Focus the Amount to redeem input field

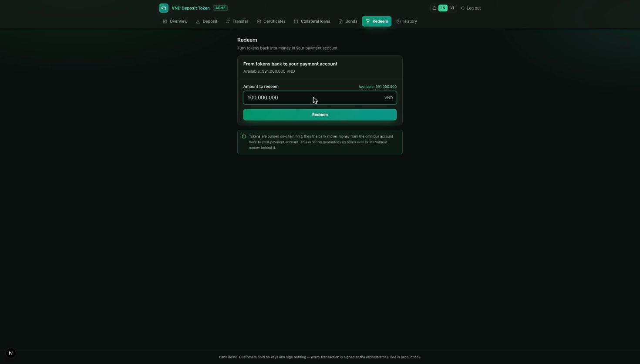(320, 98)
